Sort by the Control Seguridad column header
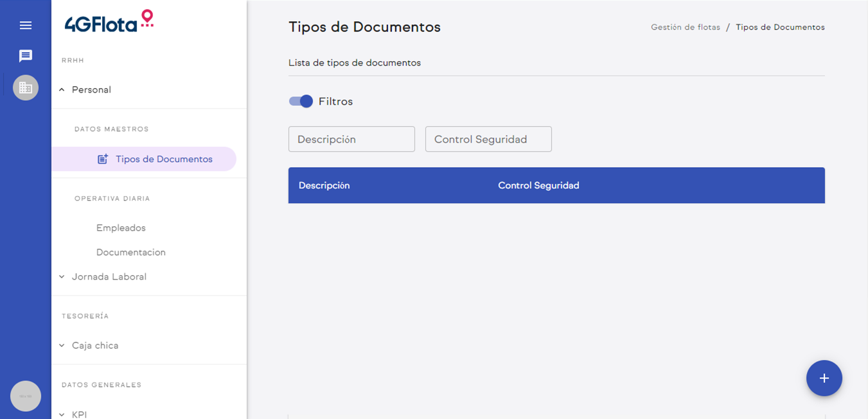 [538, 186]
